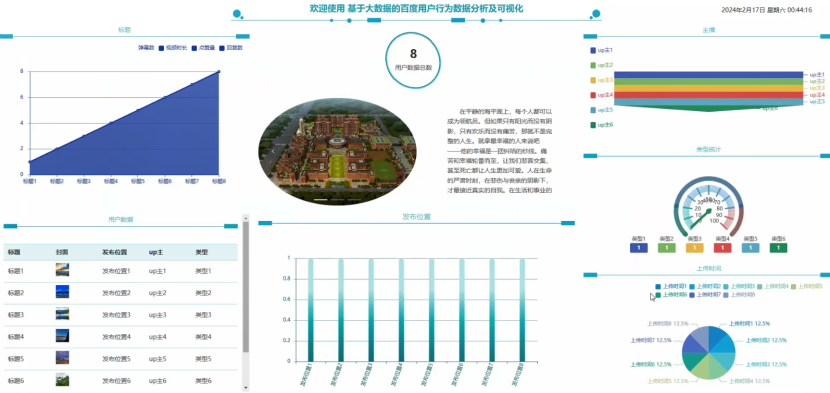Select table cell 发布位置5

pos(116,359)
